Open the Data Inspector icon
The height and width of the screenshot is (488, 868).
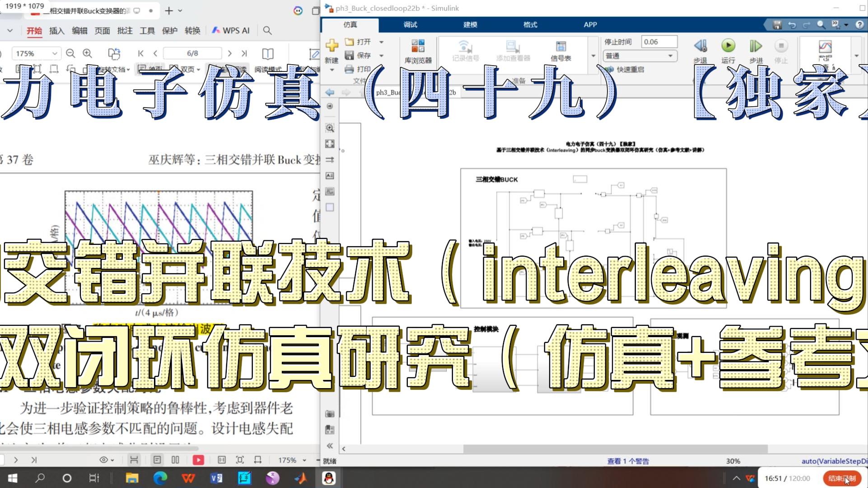pyautogui.click(x=825, y=47)
